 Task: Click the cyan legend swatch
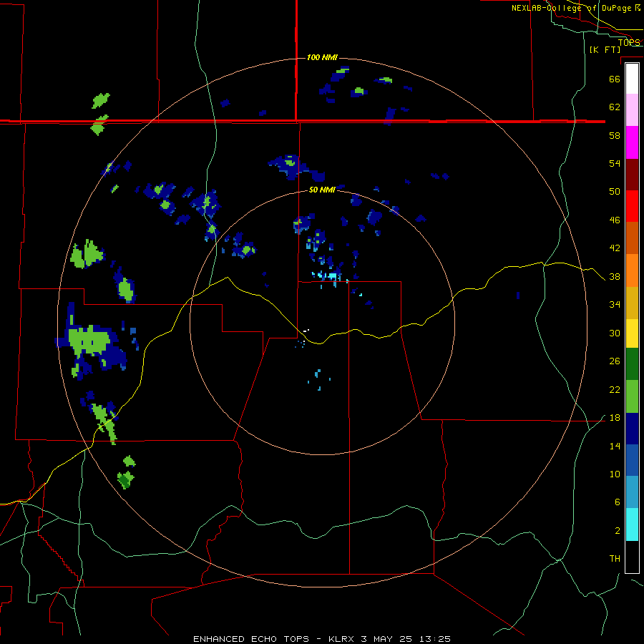632,525
